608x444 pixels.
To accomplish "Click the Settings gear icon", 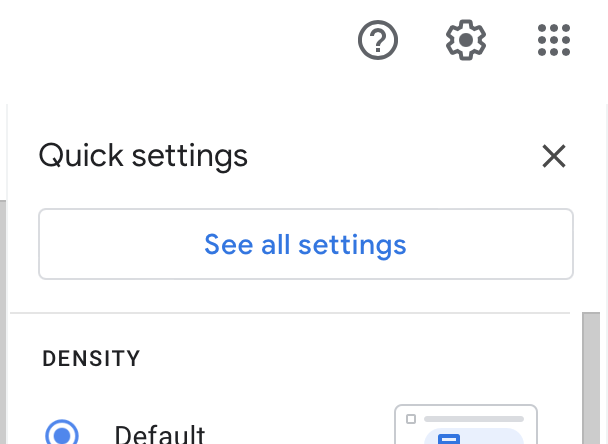I will click(466, 40).
